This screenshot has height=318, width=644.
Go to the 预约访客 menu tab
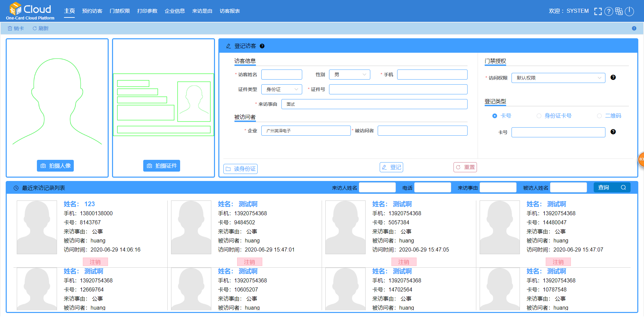tap(92, 11)
